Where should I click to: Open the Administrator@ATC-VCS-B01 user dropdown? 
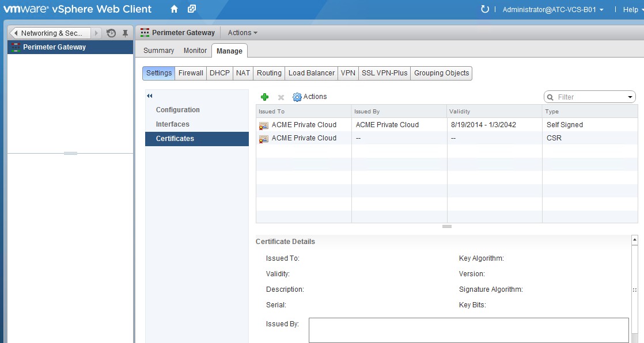(553, 9)
